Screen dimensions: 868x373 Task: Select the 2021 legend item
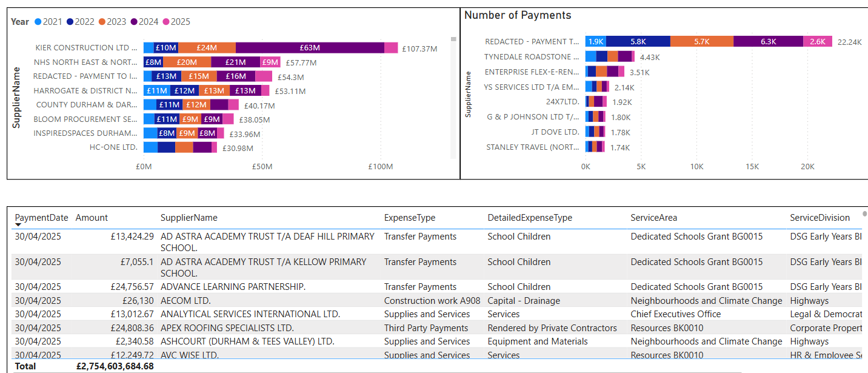pos(48,22)
